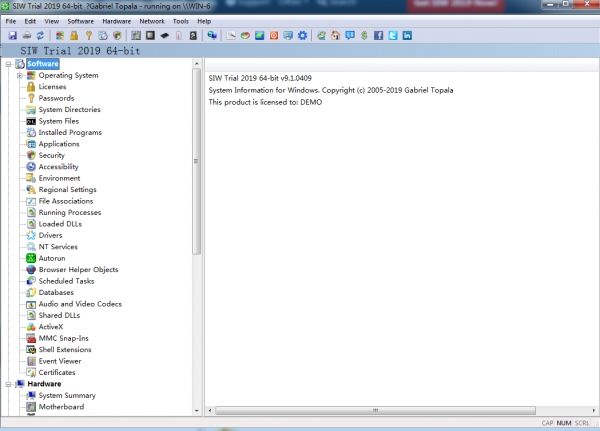Select Autorun tree item
The image size is (600, 431).
(x=52, y=258)
